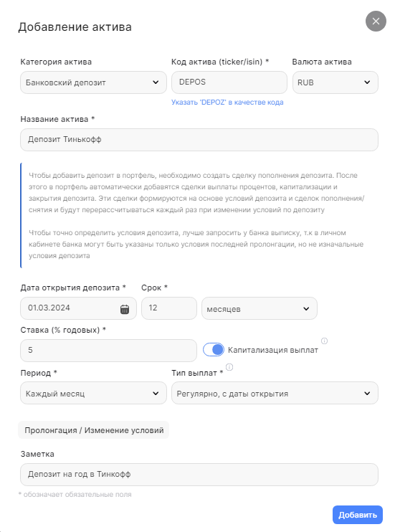The height and width of the screenshot is (532, 395).
Task: Open calendar picker for deposit opening date
Action: point(125,309)
